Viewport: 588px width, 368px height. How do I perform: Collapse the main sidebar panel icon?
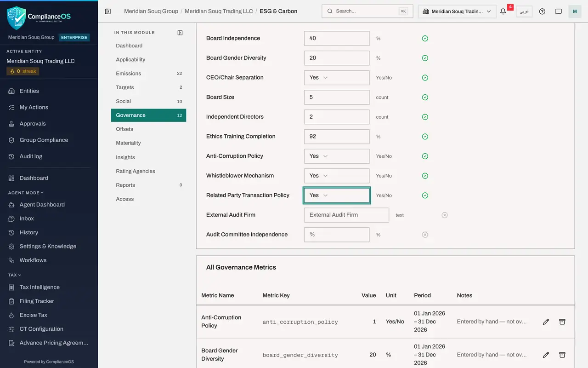[x=107, y=11]
